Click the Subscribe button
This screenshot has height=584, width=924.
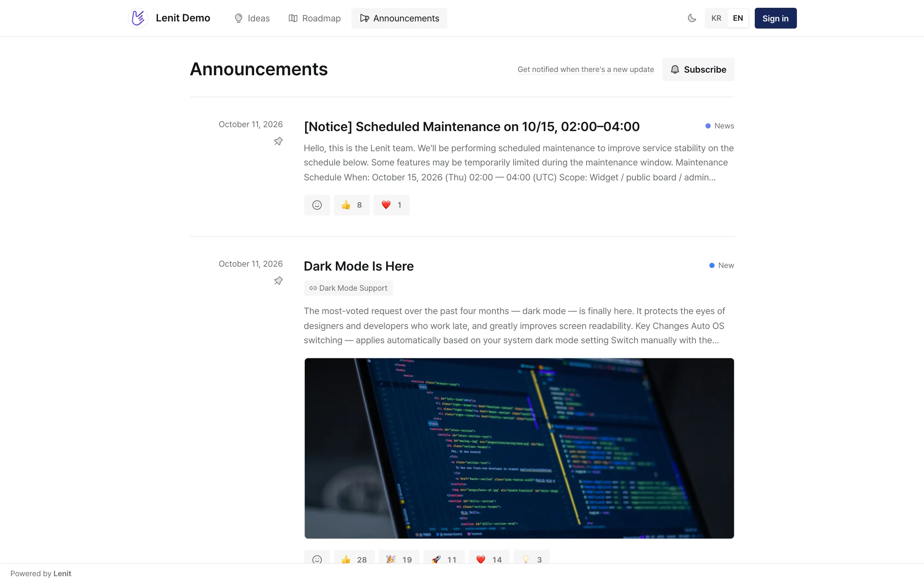pyautogui.click(x=698, y=69)
